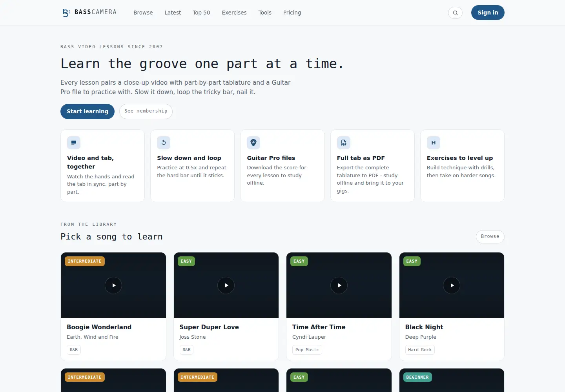The height and width of the screenshot is (392, 565).
Task: Click the Exercises H icon
Action: 434,143
